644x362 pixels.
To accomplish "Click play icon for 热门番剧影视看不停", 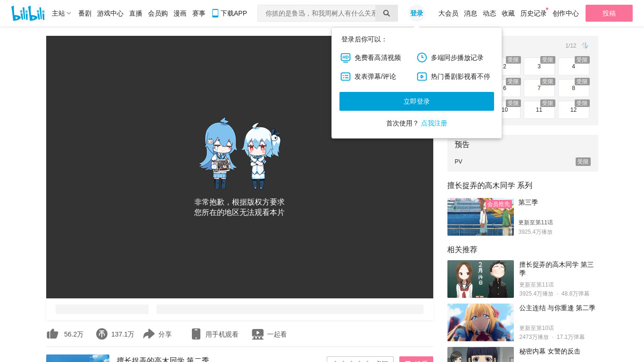I will 422,76.
